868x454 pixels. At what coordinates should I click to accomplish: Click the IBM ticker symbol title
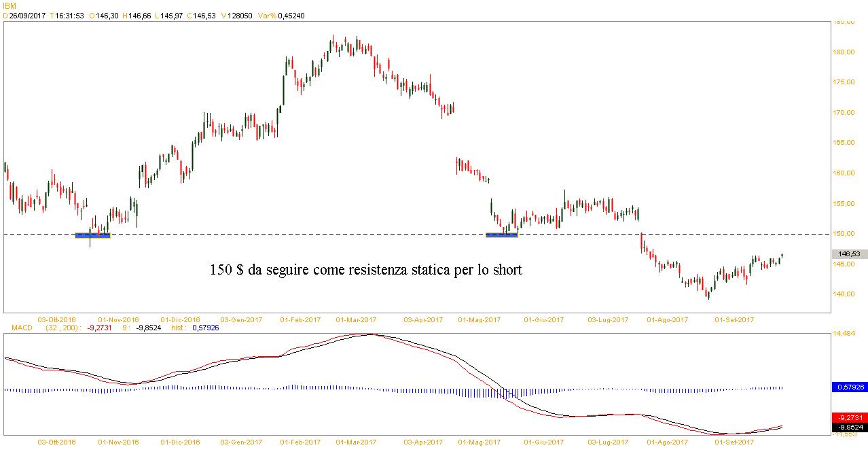tap(10, 5)
